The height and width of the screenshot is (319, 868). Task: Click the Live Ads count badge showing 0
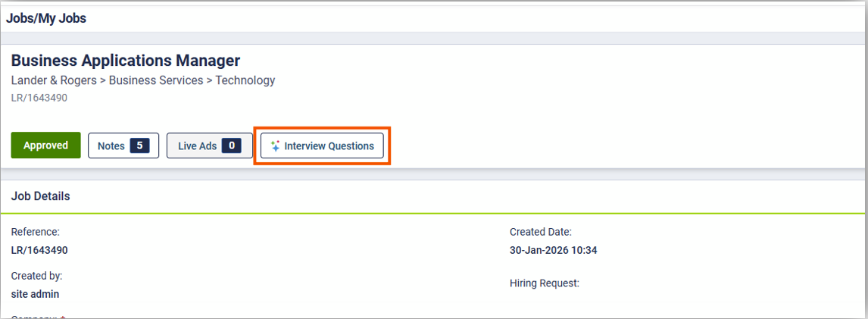click(x=231, y=145)
